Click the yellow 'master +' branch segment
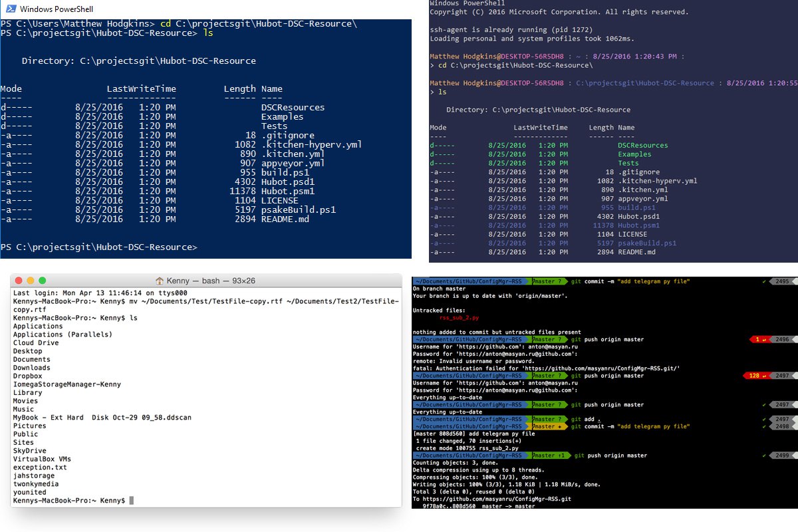 pos(549,426)
